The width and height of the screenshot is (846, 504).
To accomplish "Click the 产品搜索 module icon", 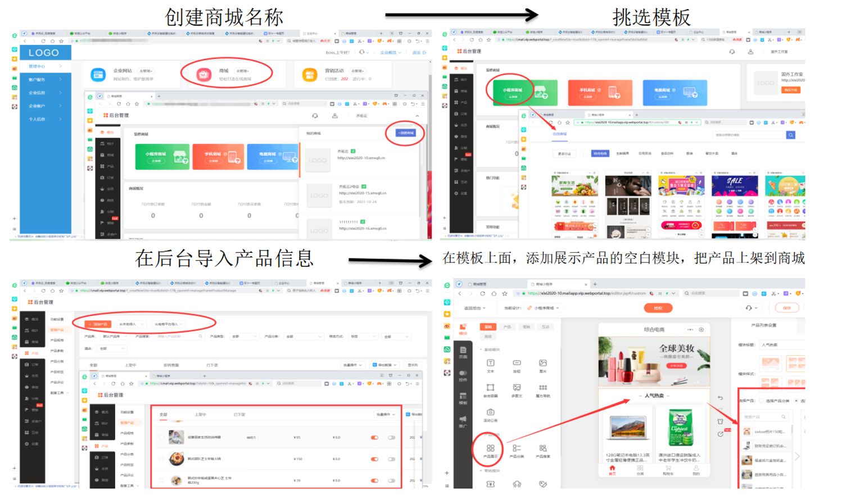I will [x=544, y=448].
